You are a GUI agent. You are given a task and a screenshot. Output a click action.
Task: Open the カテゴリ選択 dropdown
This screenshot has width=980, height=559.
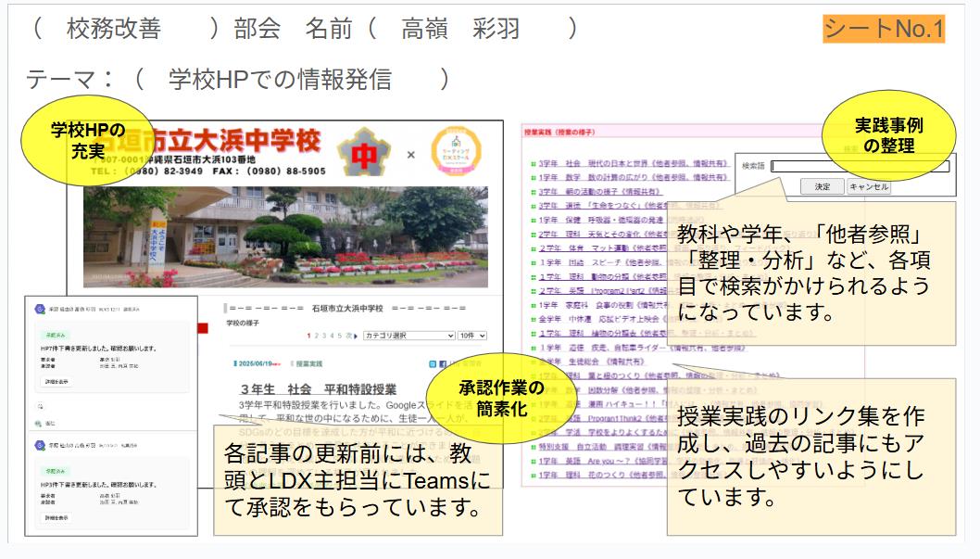[408, 336]
